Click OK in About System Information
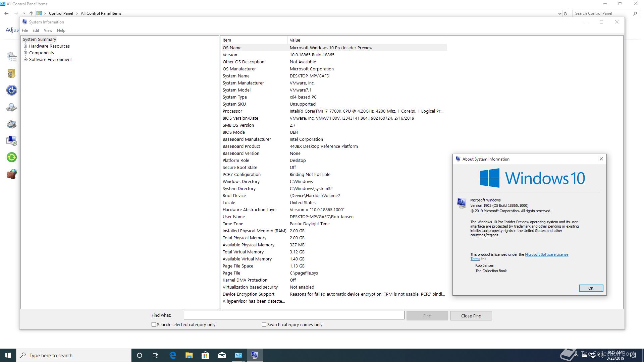 [591, 288]
